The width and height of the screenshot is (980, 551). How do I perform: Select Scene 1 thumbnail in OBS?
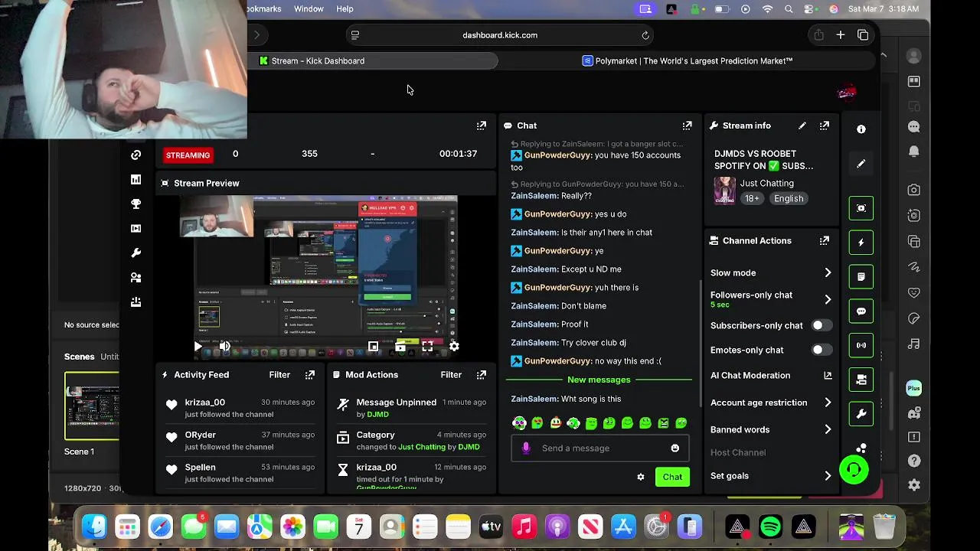(x=92, y=406)
